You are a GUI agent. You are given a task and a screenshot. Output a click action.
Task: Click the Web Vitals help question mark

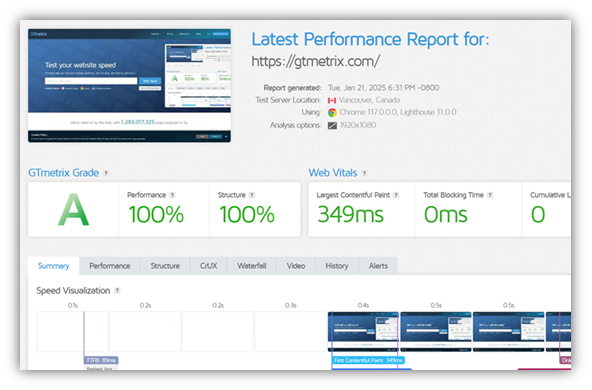pos(364,173)
